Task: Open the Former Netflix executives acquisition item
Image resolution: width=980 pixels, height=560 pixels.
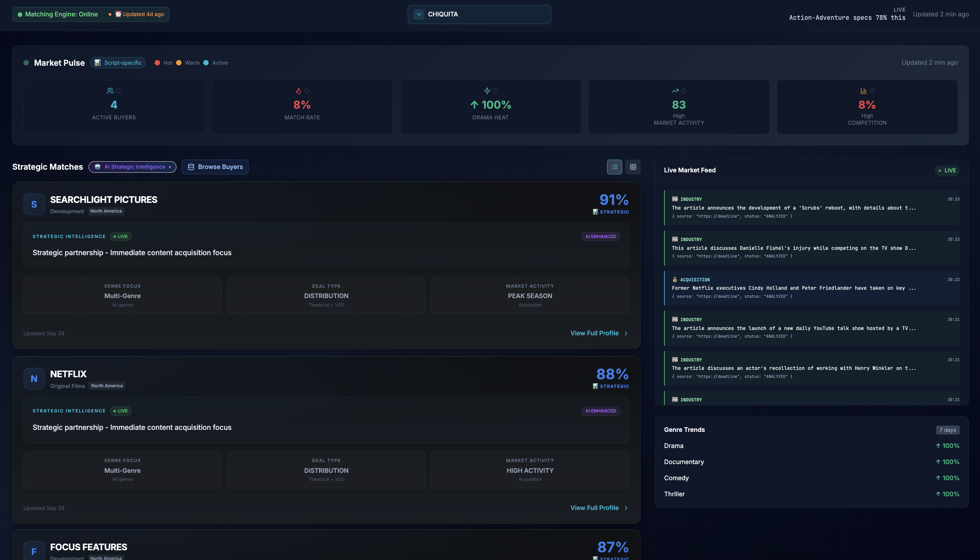Action: [x=812, y=288]
